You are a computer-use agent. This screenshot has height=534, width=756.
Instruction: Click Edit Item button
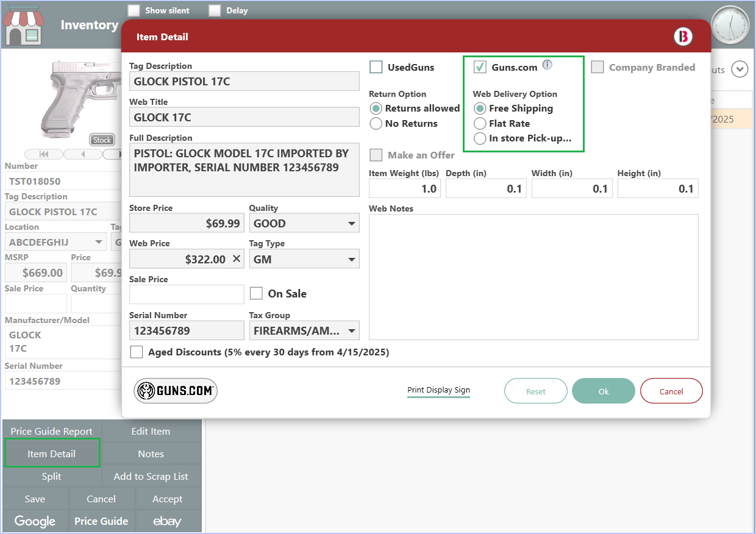[x=151, y=431]
